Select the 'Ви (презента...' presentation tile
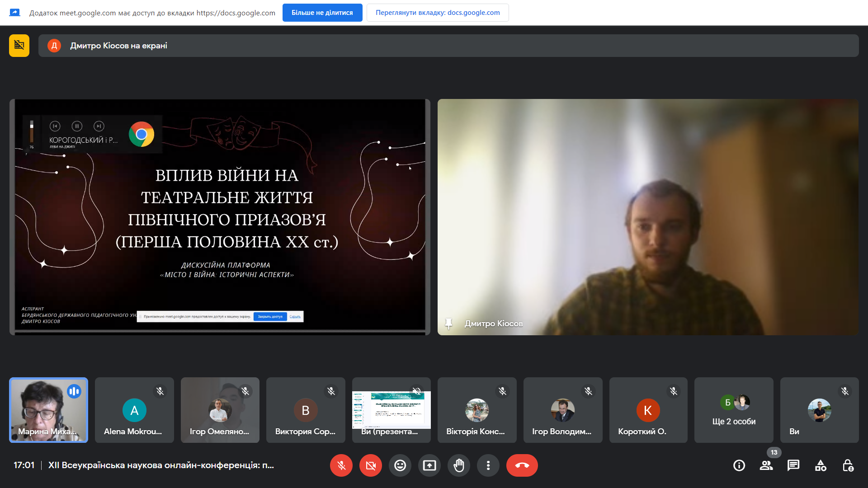 [391, 410]
